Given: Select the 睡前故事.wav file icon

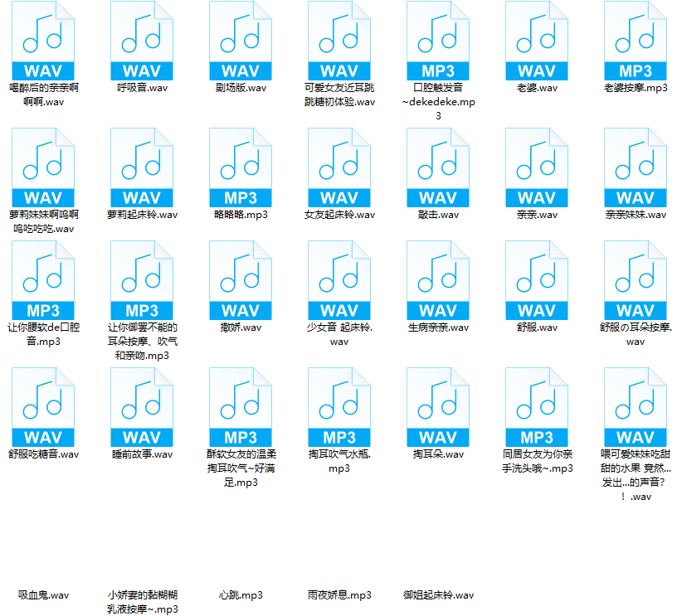Looking at the screenshot, I should click(x=142, y=407).
